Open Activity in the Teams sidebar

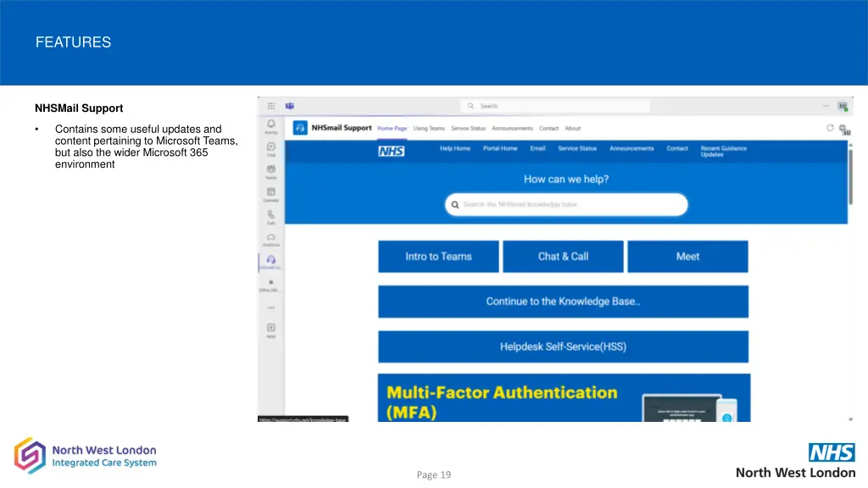tap(271, 127)
